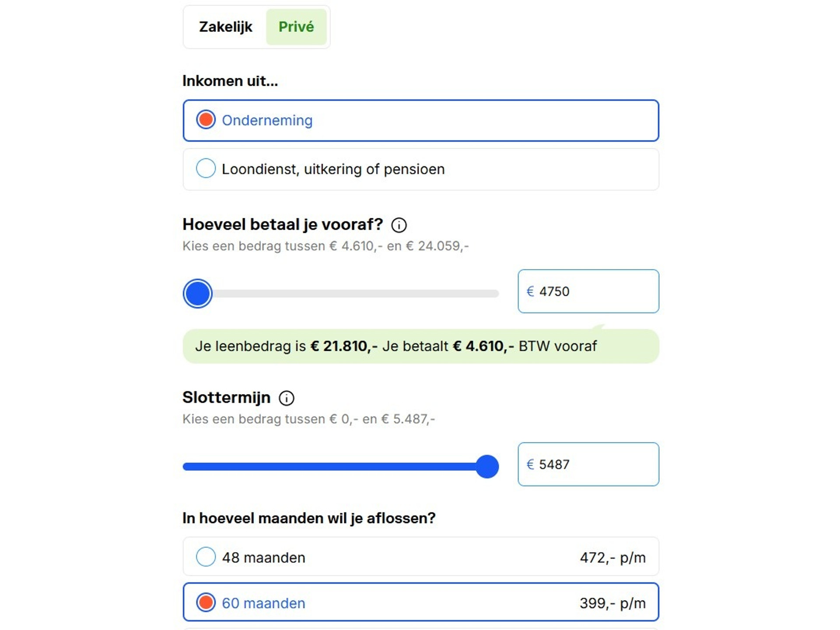Select 'Loondienst, uitkering of pensioen' option
Screen dimensions: 840x630
[421, 169]
